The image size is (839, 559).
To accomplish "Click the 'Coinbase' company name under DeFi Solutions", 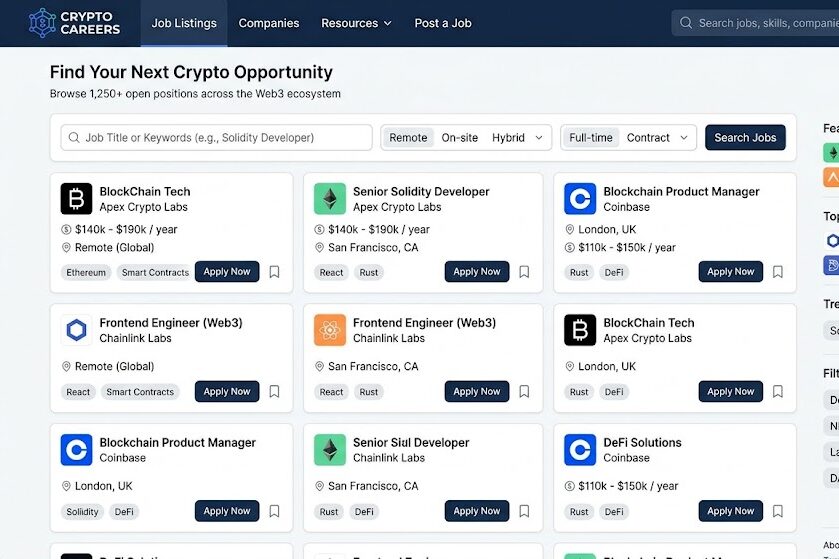I will coord(626,458).
